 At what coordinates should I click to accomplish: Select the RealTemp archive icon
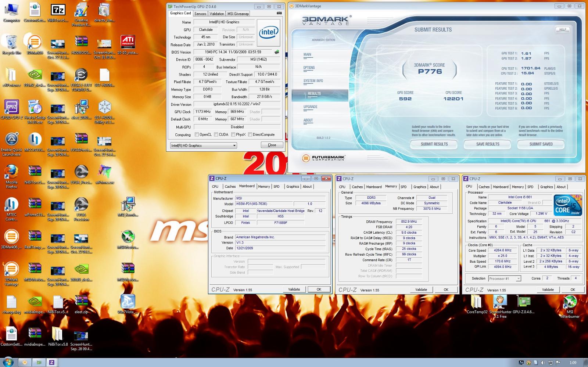point(35,238)
